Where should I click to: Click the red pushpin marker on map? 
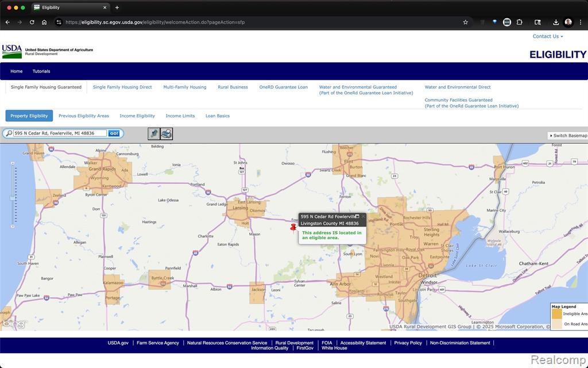tap(293, 227)
